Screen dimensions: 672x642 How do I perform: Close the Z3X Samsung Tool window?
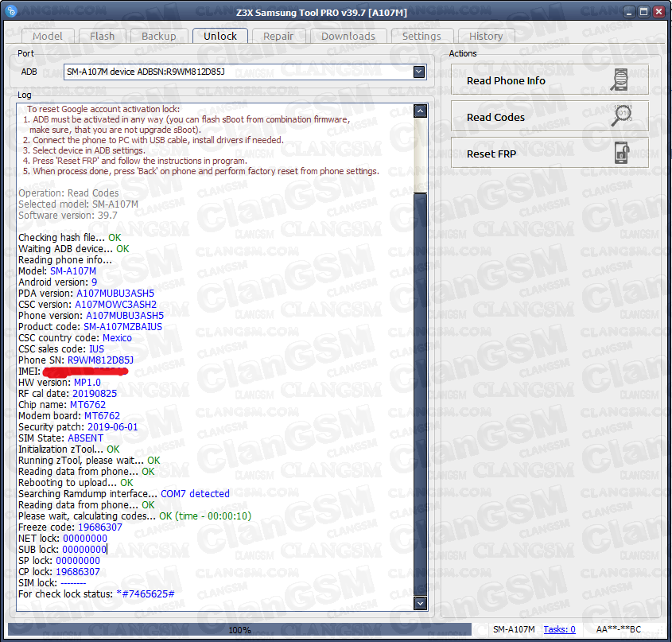click(658, 12)
